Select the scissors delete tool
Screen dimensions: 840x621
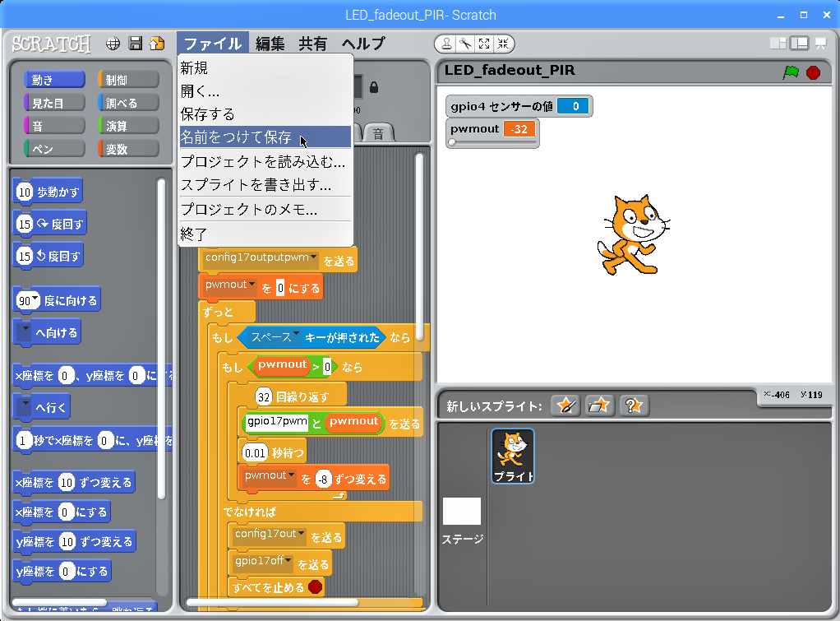point(465,44)
